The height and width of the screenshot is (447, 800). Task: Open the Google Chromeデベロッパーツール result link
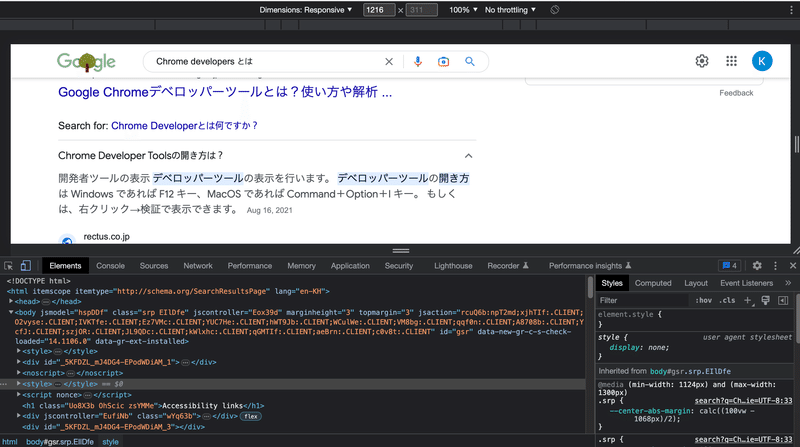225,92
